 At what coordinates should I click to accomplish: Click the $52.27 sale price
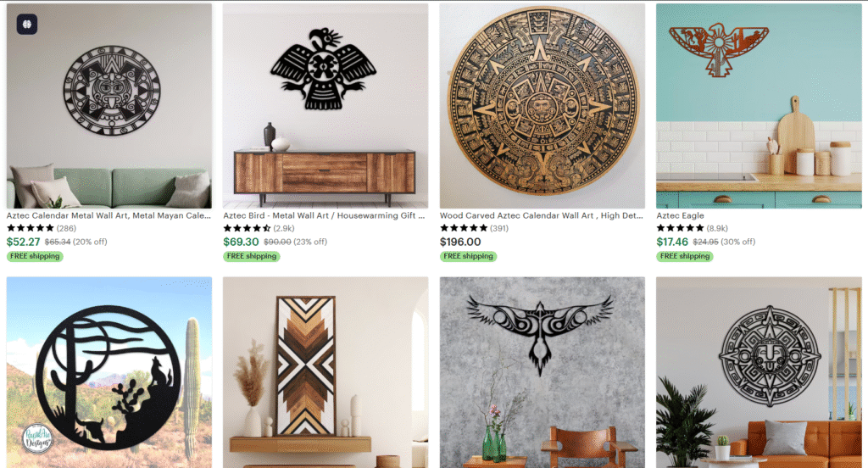pyautogui.click(x=23, y=242)
